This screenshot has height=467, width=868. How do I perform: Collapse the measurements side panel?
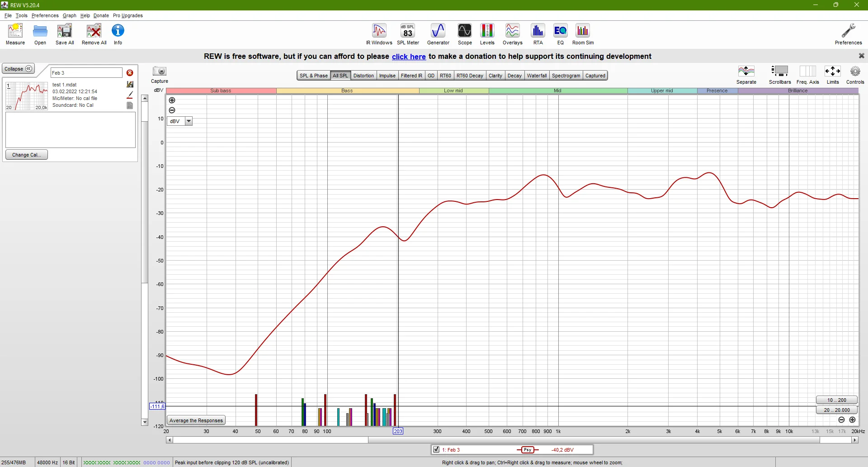click(x=19, y=69)
